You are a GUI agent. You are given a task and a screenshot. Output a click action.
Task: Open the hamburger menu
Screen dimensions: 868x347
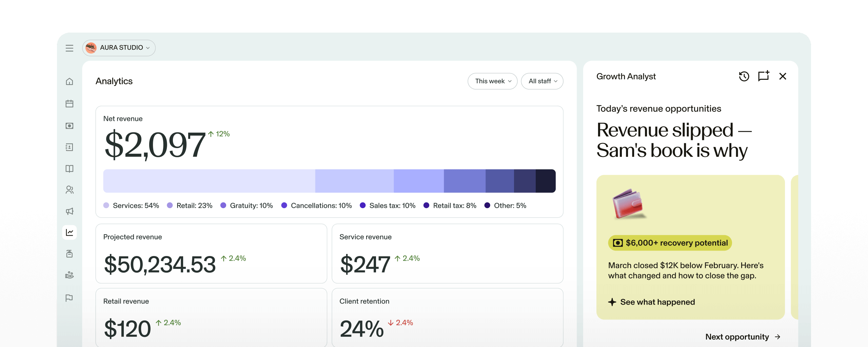[70, 48]
